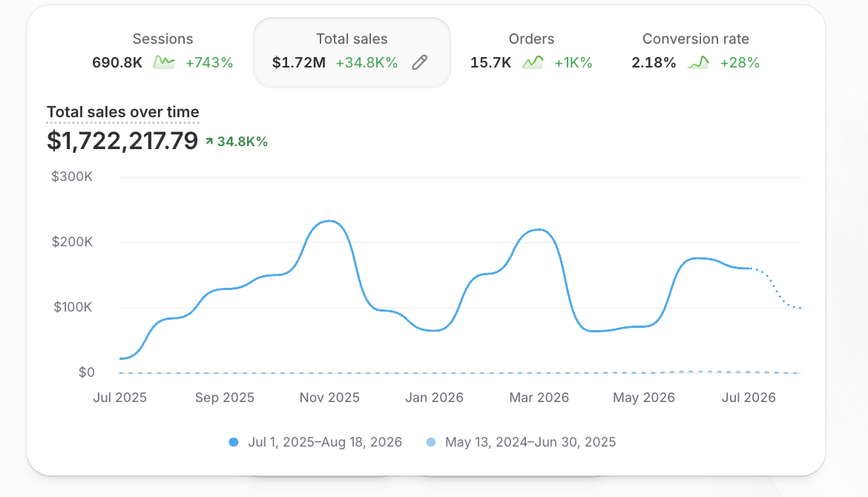This screenshot has width=868, height=497.
Task: Click the Jul 2025 x-axis label
Action: pyautogui.click(x=119, y=398)
